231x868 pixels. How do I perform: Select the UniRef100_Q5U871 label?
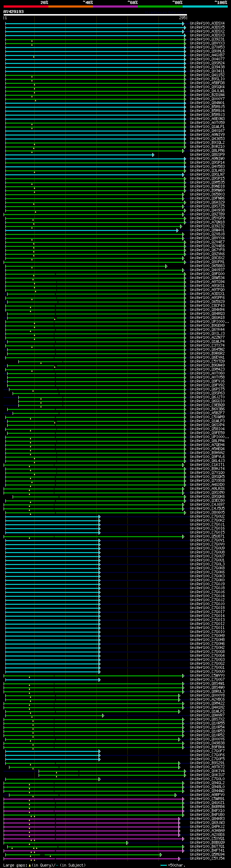pyautogui.click(x=207, y=536)
